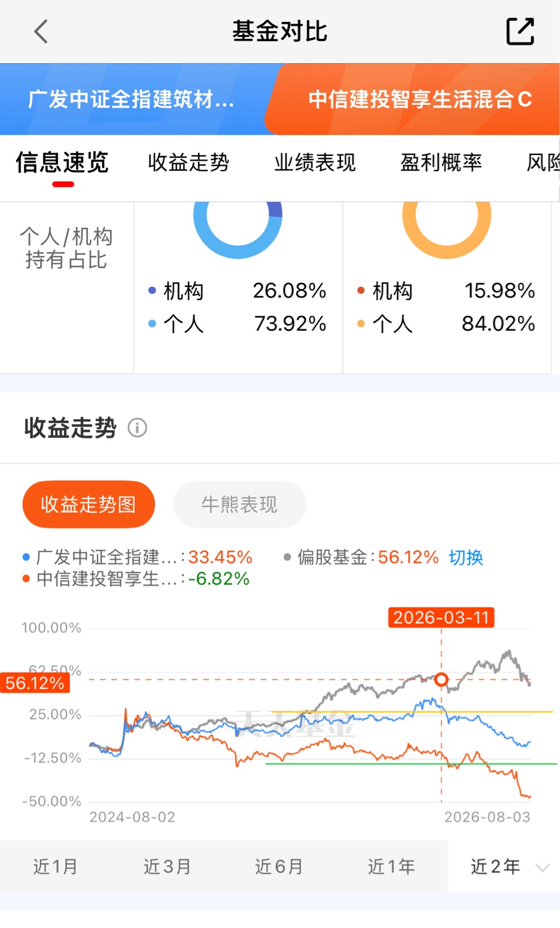Switch to the 收益走势 tab

[189, 163]
